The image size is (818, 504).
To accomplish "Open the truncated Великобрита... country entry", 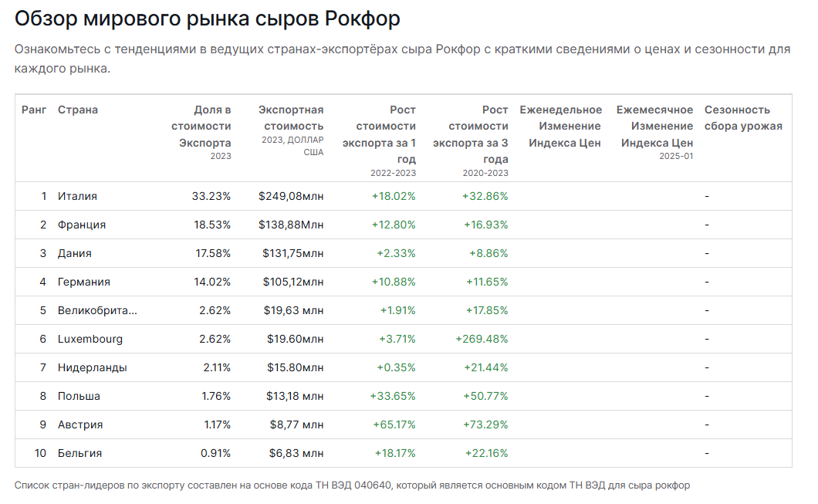I will point(97,310).
